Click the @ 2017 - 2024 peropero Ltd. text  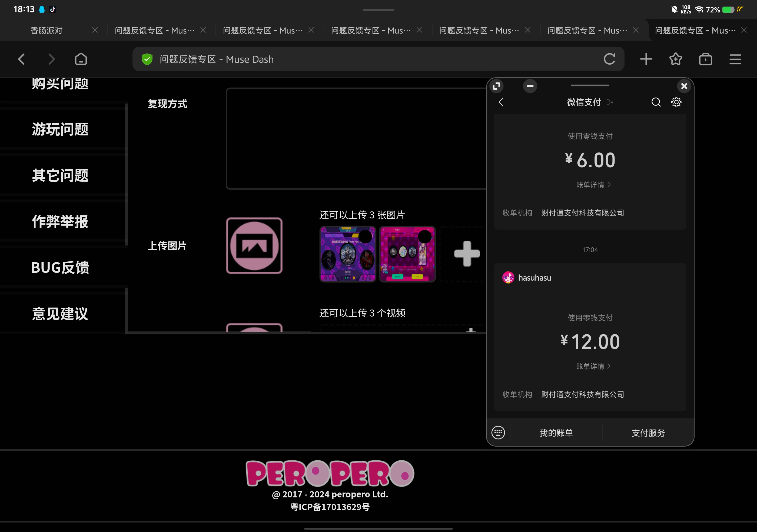point(330,494)
